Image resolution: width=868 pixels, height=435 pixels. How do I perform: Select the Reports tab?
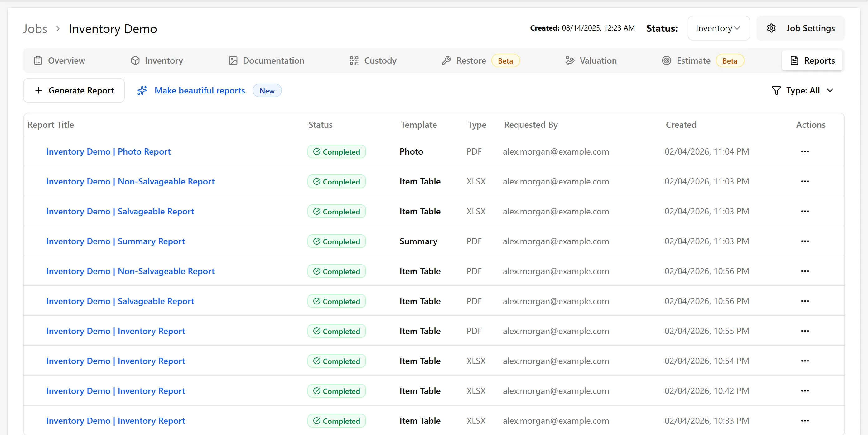coord(812,60)
